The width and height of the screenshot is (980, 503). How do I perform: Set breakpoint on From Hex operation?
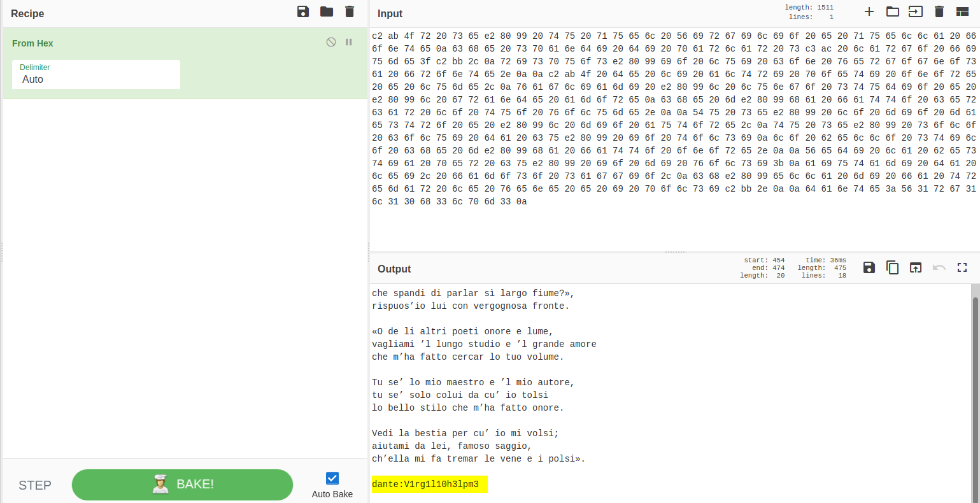[x=349, y=42]
